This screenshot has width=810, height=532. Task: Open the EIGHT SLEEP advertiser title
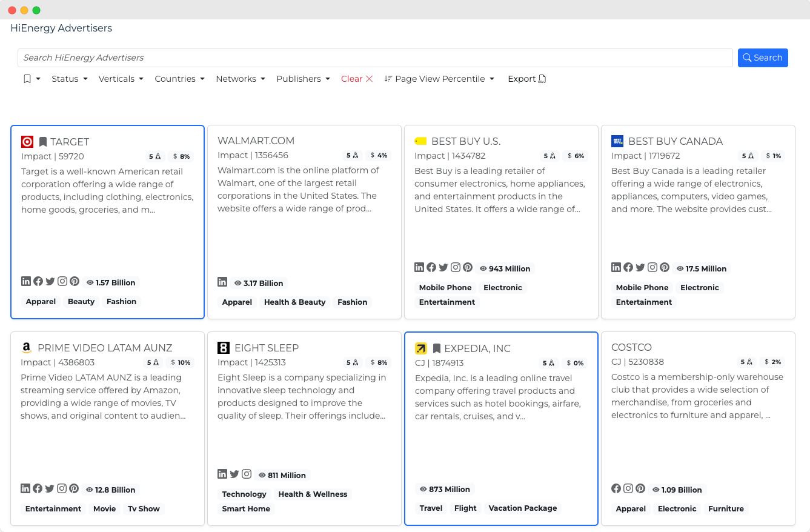coord(267,348)
